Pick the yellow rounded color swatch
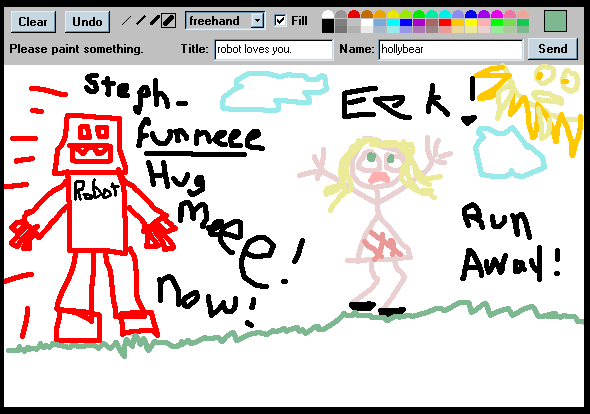This screenshot has height=414, width=590. point(393,14)
